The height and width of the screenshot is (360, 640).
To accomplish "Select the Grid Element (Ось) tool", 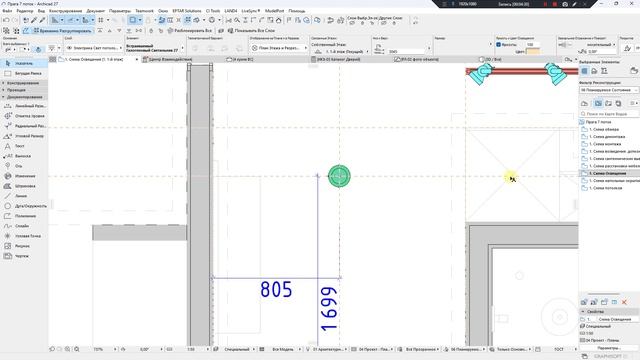I will pos(24,166).
